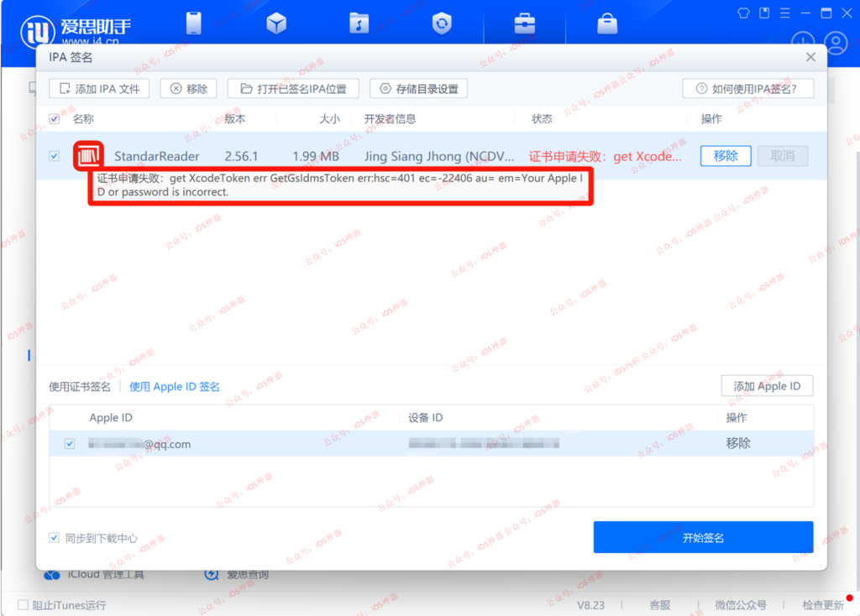This screenshot has height=616, width=860.
Task: Click the 开发者信息 column header
Action: click(390, 119)
